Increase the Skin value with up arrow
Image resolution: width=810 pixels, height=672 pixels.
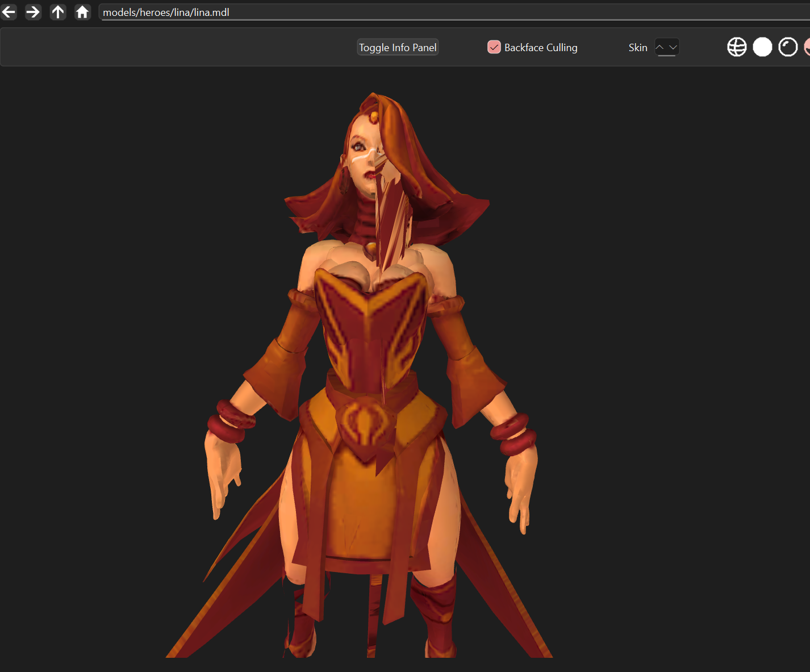tap(660, 47)
